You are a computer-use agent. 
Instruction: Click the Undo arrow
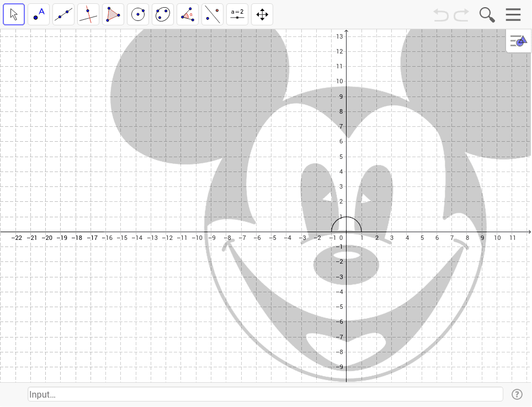pos(441,15)
